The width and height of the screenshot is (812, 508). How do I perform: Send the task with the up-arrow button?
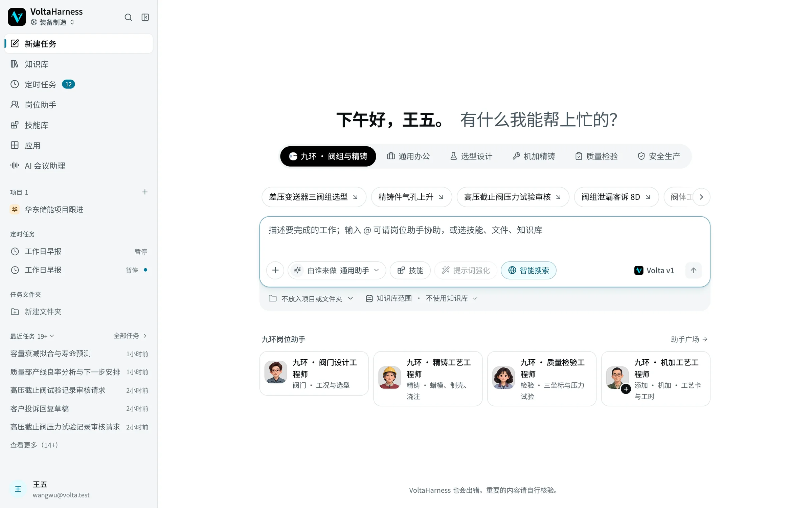tap(693, 270)
